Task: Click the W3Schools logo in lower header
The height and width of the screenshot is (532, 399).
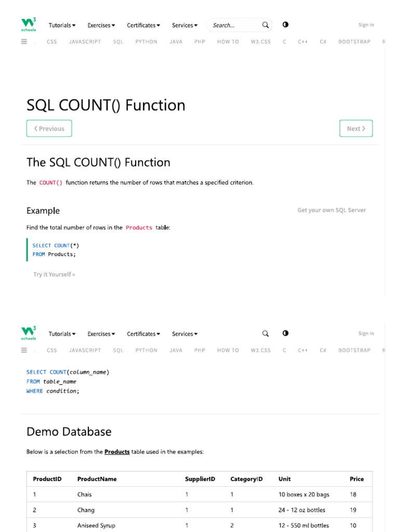Action: point(29,333)
